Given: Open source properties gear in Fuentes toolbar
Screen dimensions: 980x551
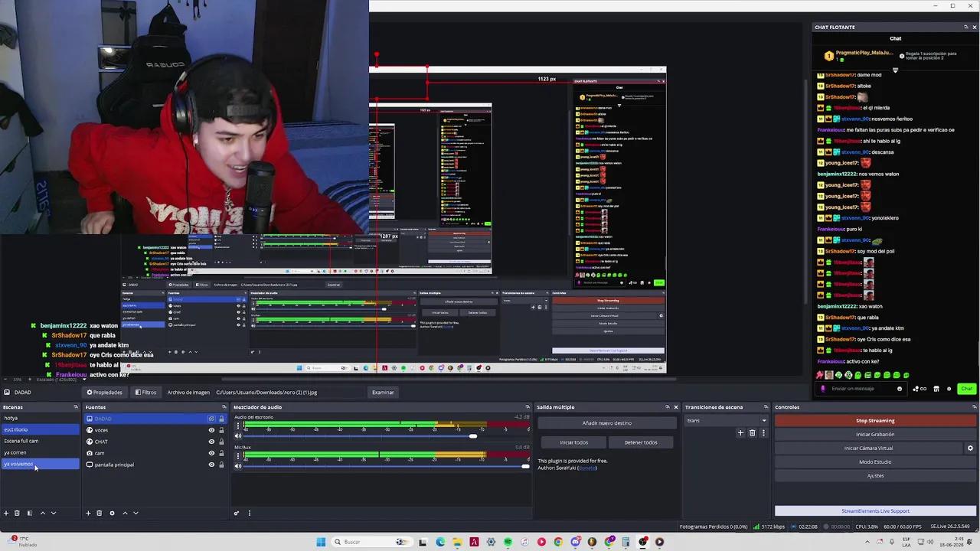Looking at the screenshot, I should coord(112,513).
